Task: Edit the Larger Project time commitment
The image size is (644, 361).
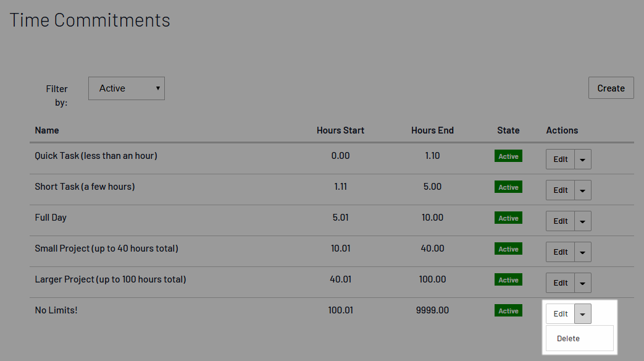Action: tap(560, 283)
